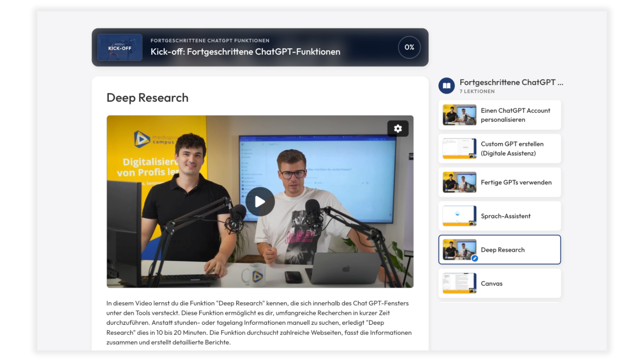Image resolution: width=644 pixels, height=362 pixels.
Task: Select the Deep Research lesson card
Action: point(499,250)
